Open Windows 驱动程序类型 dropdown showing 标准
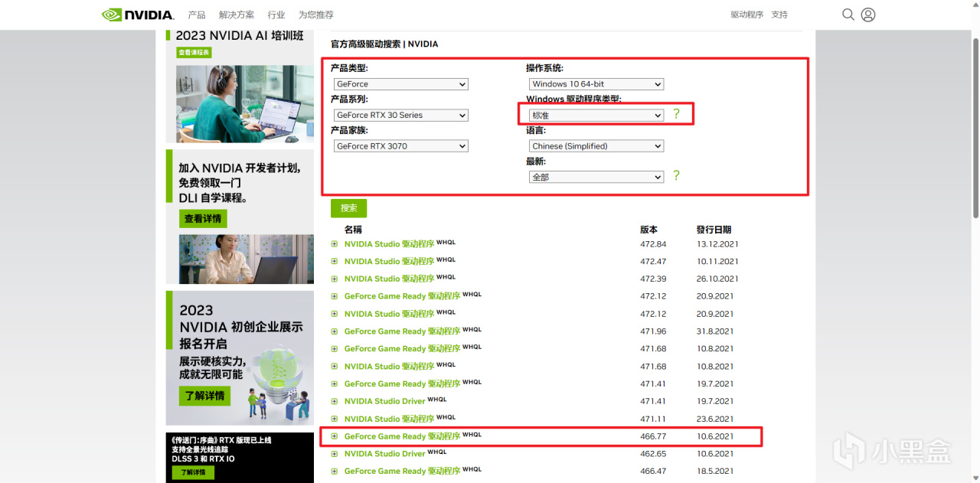The image size is (980, 483). point(596,115)
